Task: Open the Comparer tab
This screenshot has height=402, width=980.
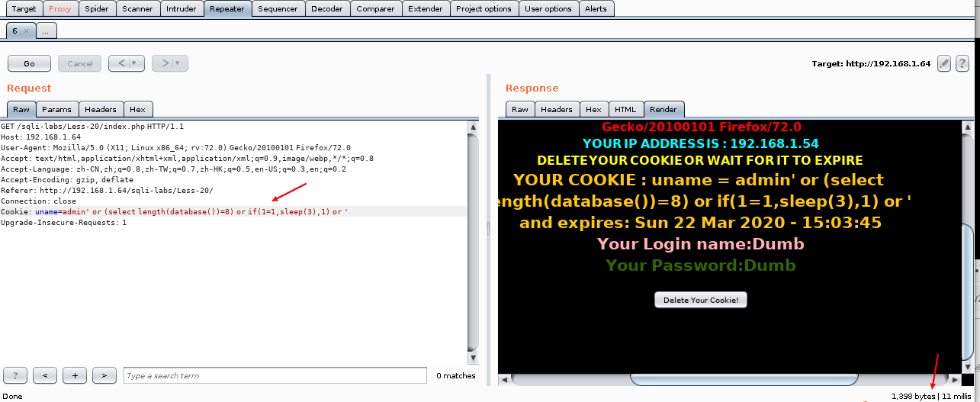Action: (375, 8)
